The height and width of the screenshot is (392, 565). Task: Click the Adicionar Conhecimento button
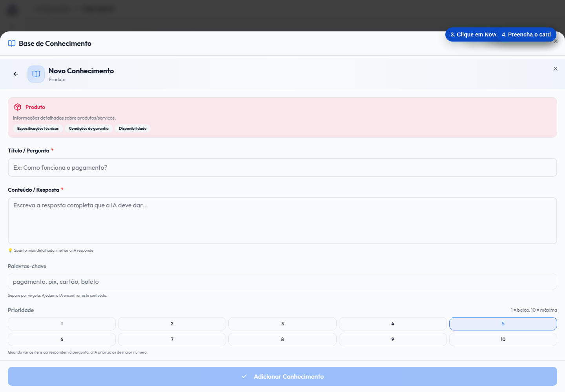pyautogui.click(x=282, y=376)
